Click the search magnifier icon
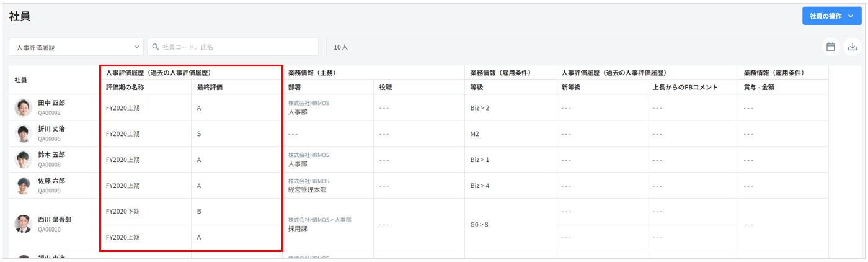 pos(156,47)
